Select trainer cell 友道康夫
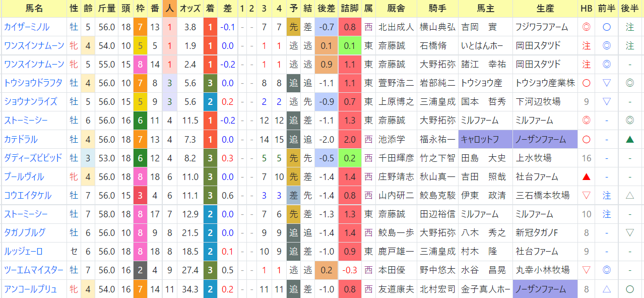 pyautogui.click(x=396, y=288)
